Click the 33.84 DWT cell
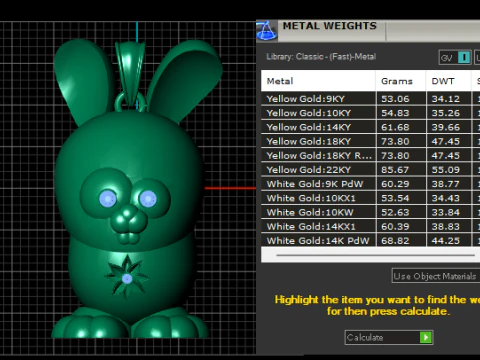 click(449, 212)
